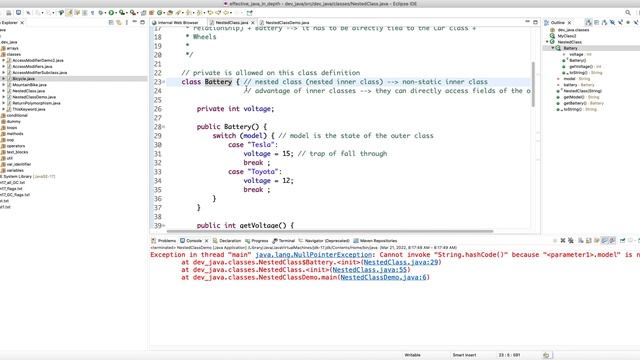Image resolution: width=640 pixels, height=360 pixels.
Task: Select getVoltage() in Outline
Action: pyautogui.click(x=582, y=67)
